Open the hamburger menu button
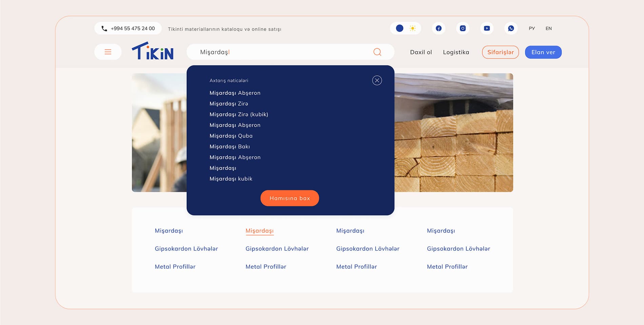This screenshot has height=325, width=644. 108,52
